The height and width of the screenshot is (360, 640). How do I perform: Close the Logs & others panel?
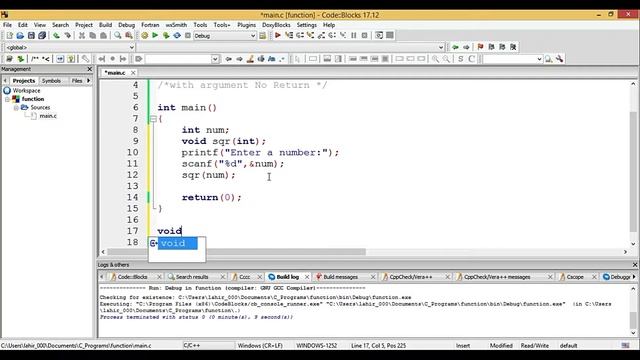click(635, 265)
